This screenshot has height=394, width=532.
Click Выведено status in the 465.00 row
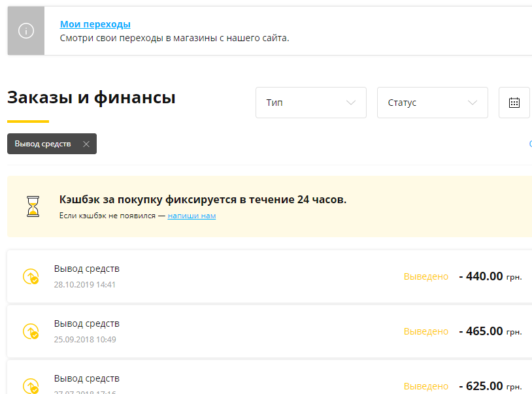click(426, 331)
